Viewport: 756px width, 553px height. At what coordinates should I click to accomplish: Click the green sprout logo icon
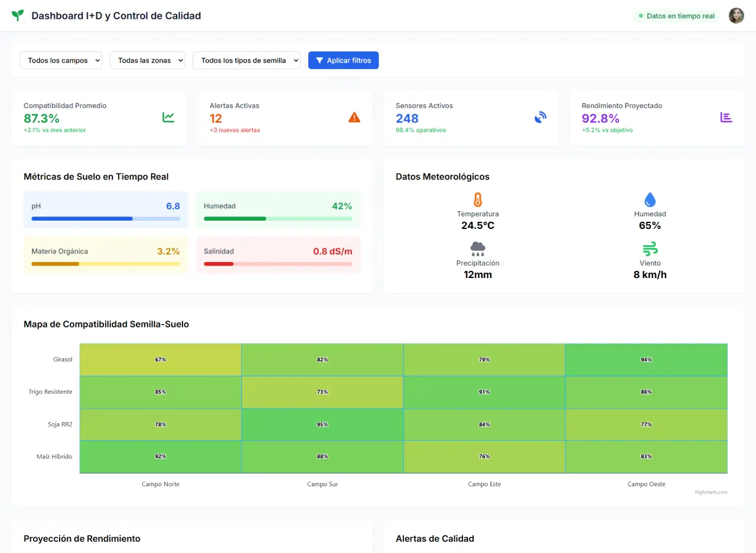18,16
